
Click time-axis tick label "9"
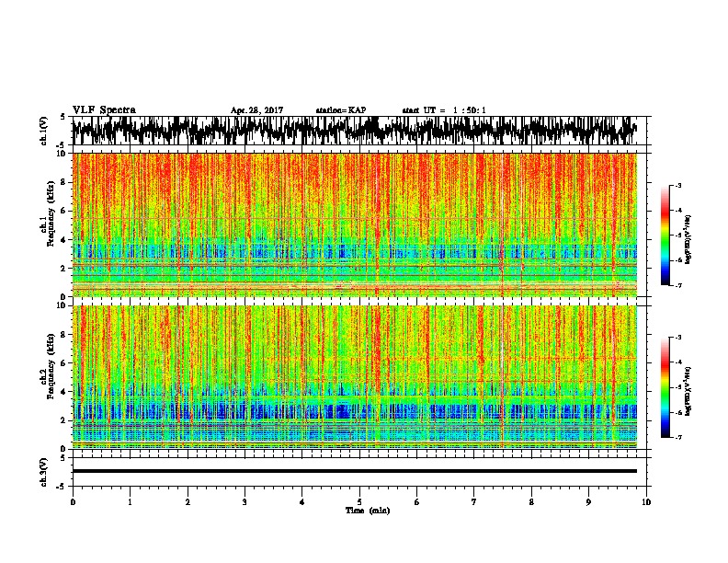click(588, 502)
